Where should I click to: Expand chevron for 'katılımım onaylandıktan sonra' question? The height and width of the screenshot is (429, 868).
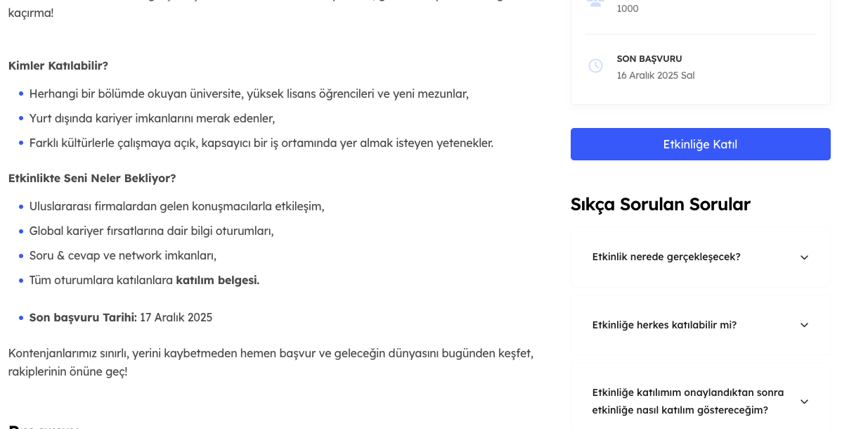tap(804, 402)
